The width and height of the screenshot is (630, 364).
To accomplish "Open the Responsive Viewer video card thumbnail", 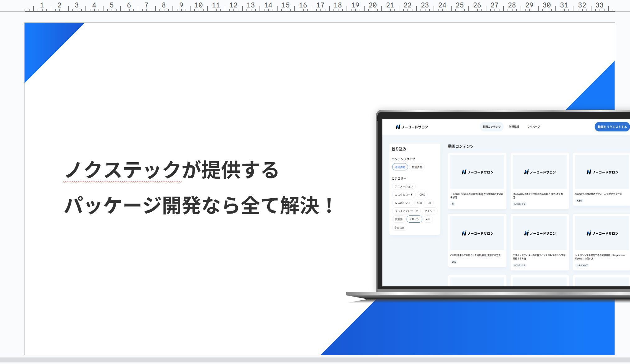I will [602, 233].
